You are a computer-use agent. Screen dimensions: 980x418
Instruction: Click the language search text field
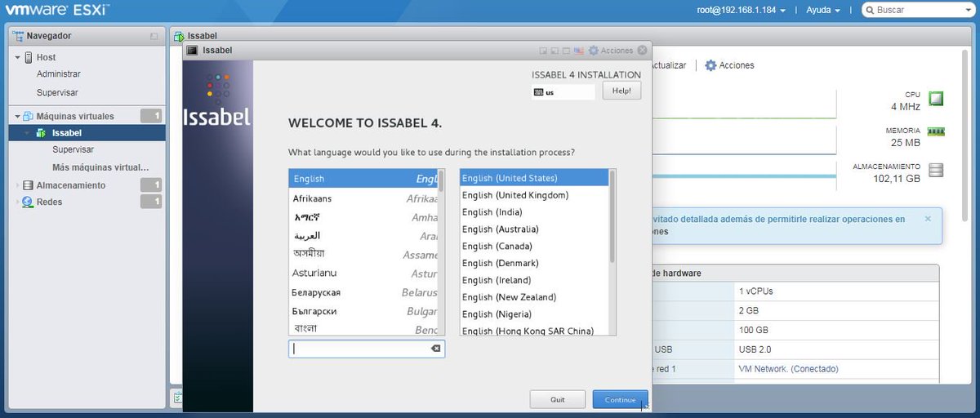[367, 349]
